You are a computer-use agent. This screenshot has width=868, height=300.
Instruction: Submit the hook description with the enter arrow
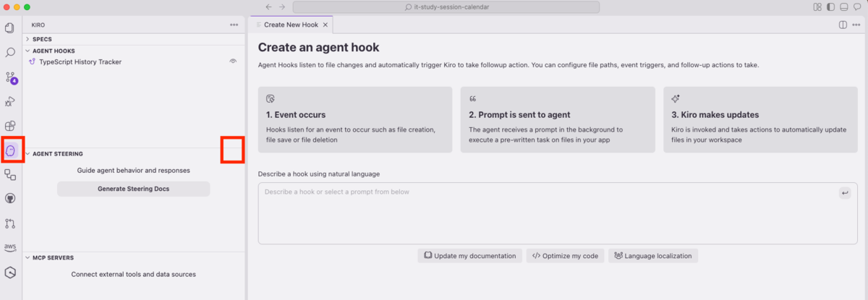click(x=845, y=192)
